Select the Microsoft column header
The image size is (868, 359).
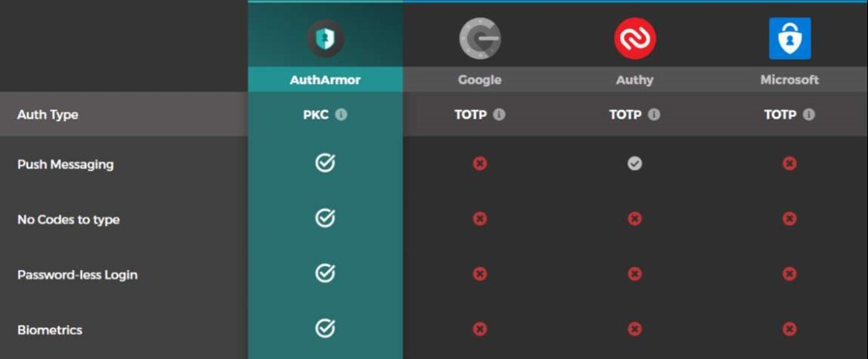(x=790, y=80)
